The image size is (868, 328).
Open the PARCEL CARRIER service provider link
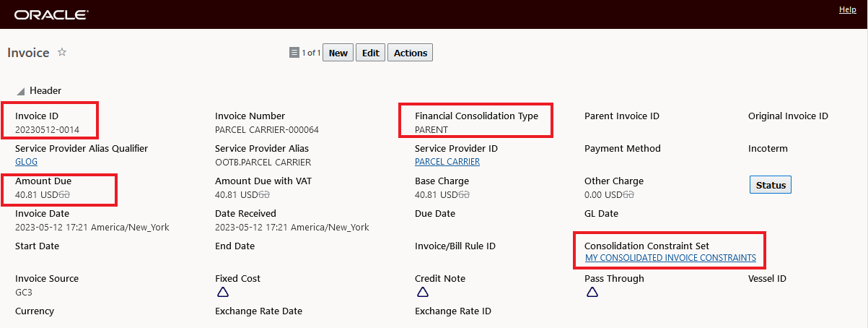point(447,162)
